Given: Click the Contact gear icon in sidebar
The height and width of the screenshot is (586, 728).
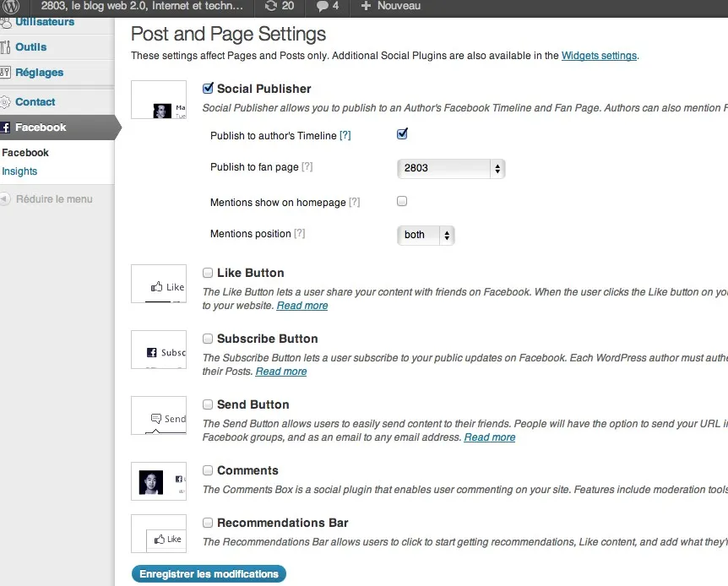Looking at the screenshot, I should [4, 101].
